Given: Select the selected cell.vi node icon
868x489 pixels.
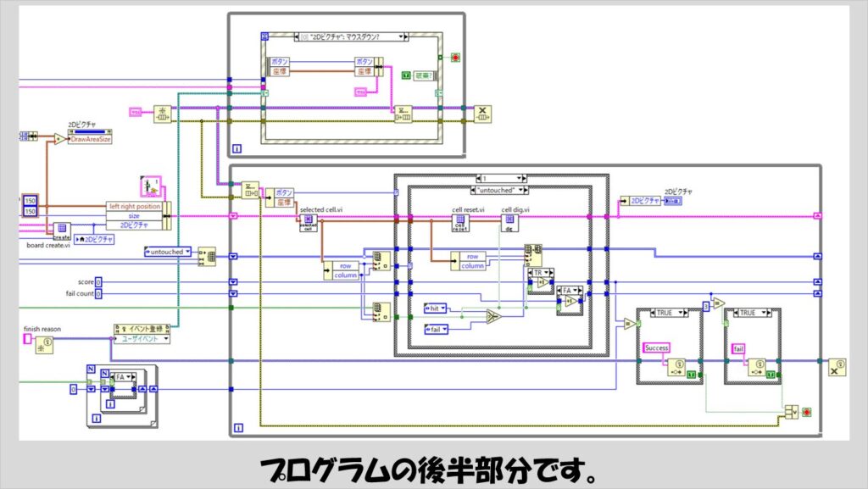Looking at the screenshot, I should pyautogui.click(x=306, y=223).
